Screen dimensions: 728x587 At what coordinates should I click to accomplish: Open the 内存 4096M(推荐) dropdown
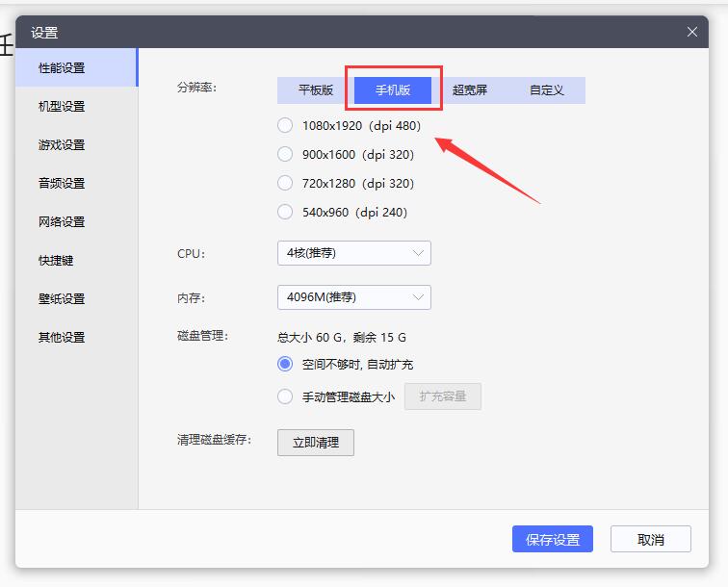(353, 297)
